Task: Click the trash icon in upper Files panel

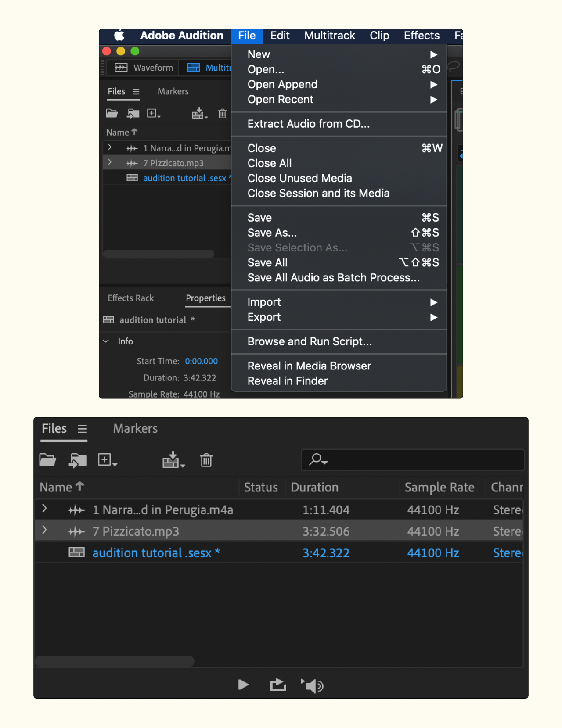Action: coord(223,114)
